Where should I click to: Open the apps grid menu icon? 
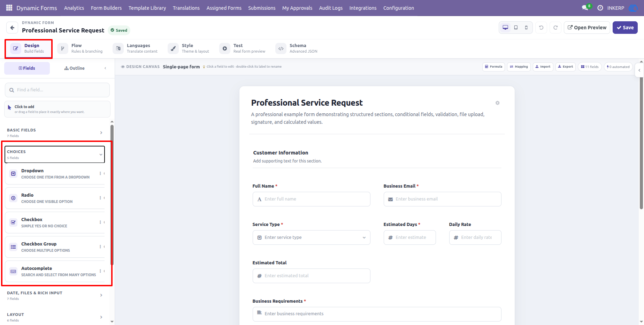click(x=9, y=8)
